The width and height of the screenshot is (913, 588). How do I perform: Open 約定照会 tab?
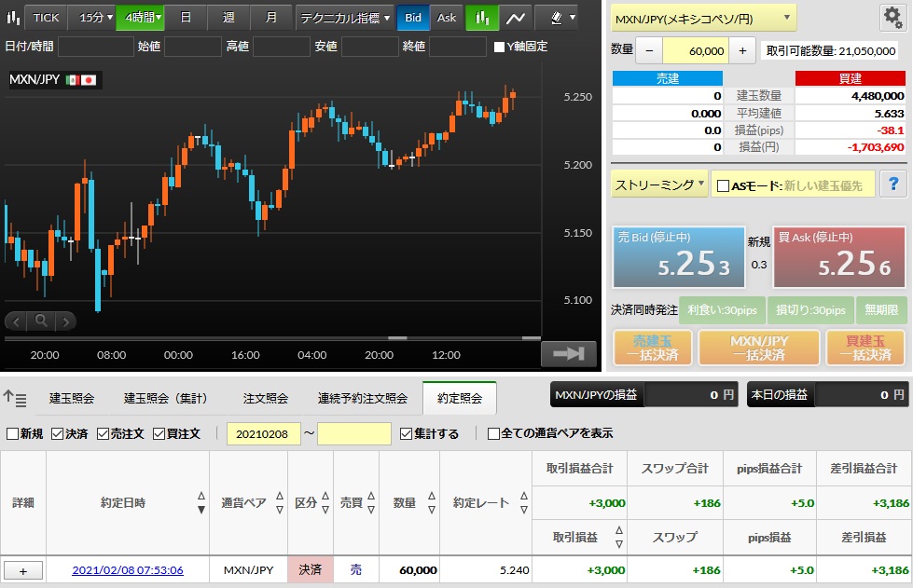coord(460,399)
